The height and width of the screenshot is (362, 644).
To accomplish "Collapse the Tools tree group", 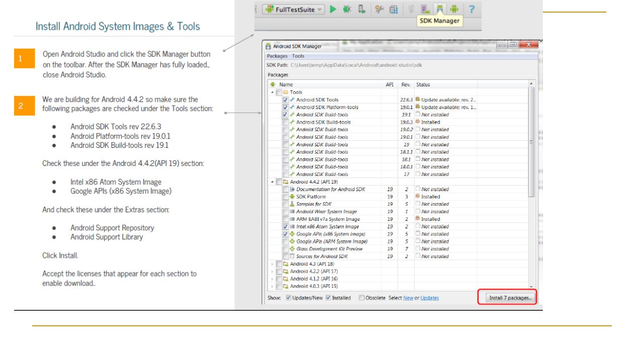I will [x=273, y=93].
